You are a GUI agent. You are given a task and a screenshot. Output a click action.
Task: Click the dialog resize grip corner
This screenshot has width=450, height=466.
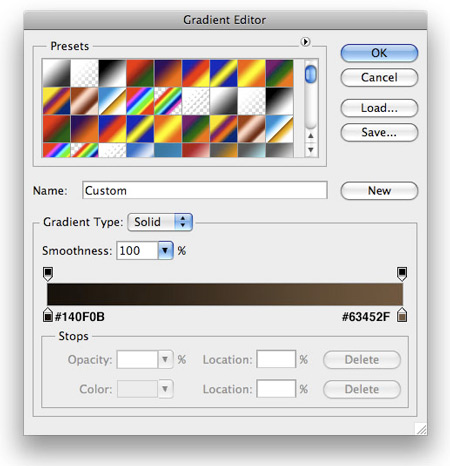[x=421, y=429]
